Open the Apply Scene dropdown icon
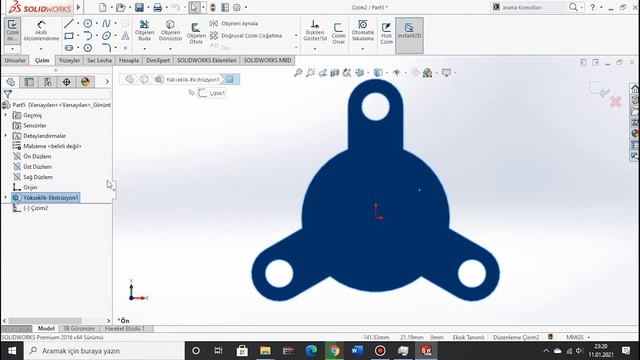640x360 pixels. coord(427,73)
